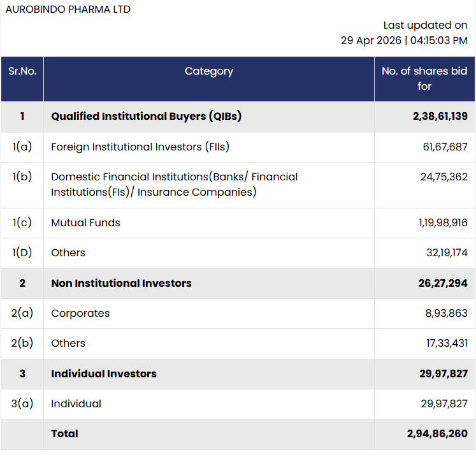Screen dimensions: 476x457
Task: Click serial number 2 of Non Institutional row
Action: 22,283
